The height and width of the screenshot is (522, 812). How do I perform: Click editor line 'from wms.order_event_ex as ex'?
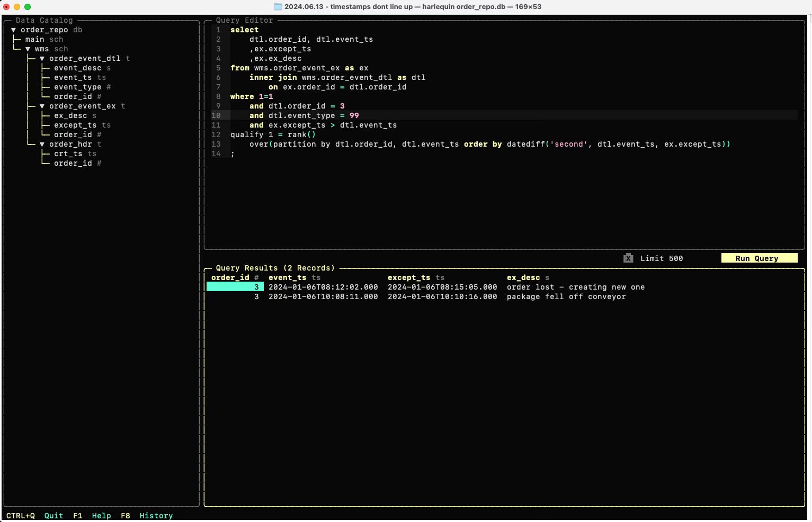pyautogui.click(x=299, y=68)
